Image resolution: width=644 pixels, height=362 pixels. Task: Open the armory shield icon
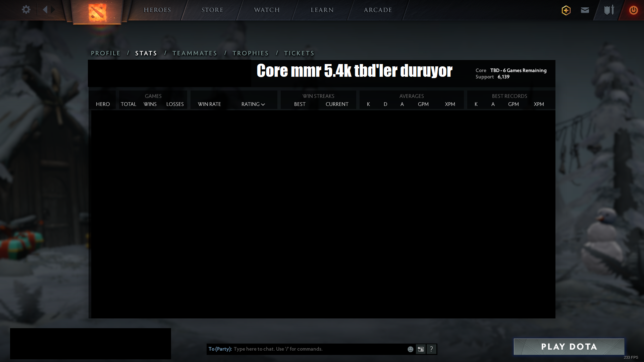[609, 10]
